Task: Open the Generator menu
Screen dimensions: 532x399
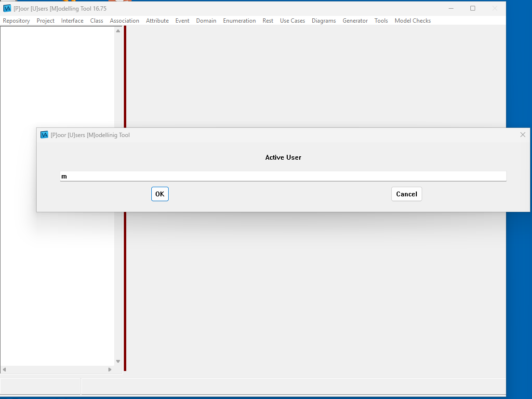Action: point(355,21)
